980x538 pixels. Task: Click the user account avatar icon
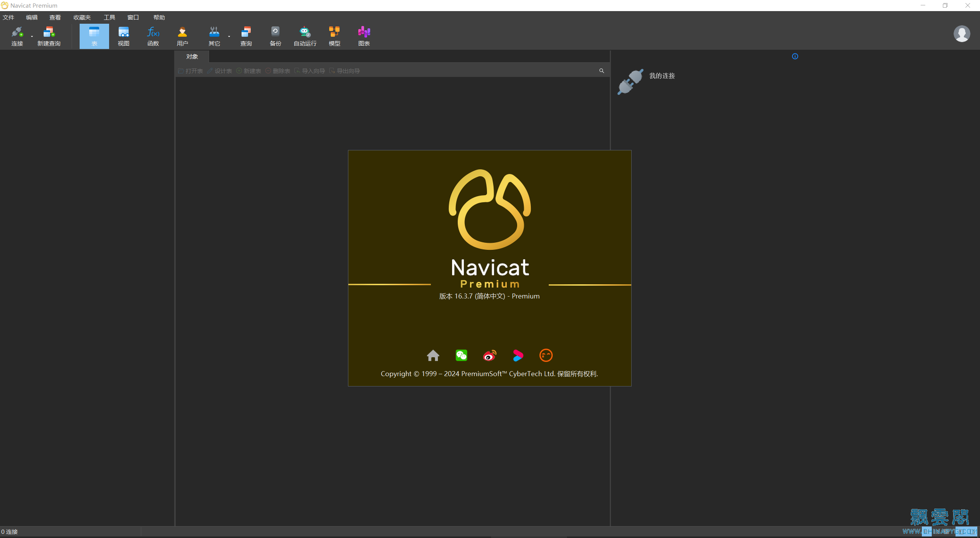pos(962,34)
